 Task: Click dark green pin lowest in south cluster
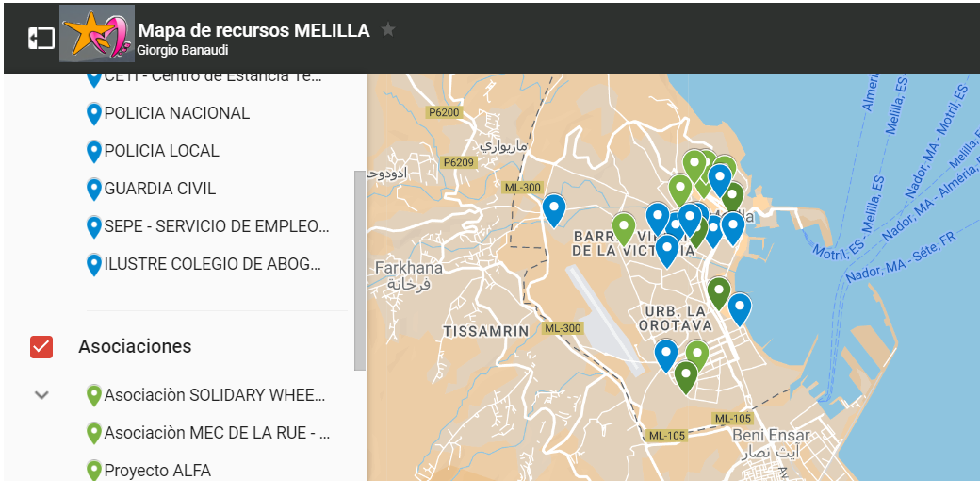(x=686, y=377)
